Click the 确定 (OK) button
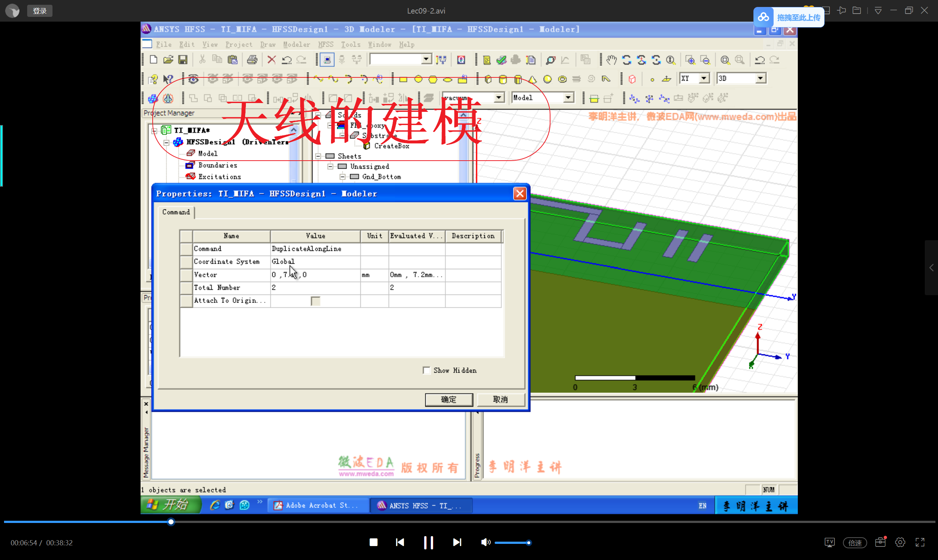The image size is (938, 560). [448, 400]
